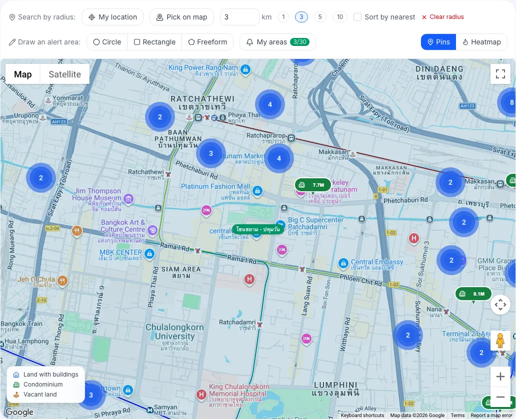Toggle fullscreen map view
Image resolution: width=516 pixels, height=420 pixels.
point(500,74)
